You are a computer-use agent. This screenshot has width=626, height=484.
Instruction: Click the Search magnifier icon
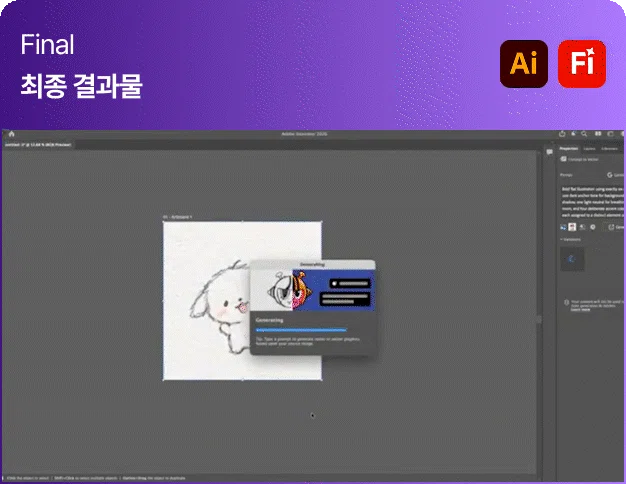584,134
